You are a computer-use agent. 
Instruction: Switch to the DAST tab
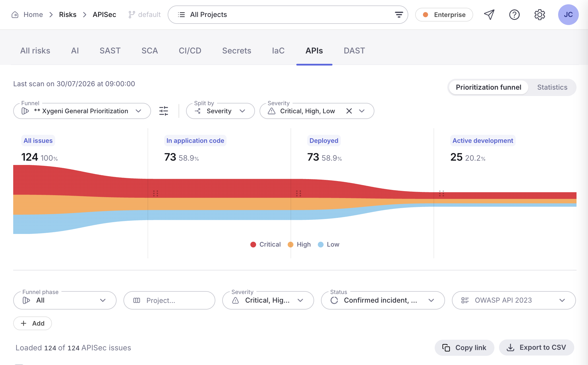[354, 51]
